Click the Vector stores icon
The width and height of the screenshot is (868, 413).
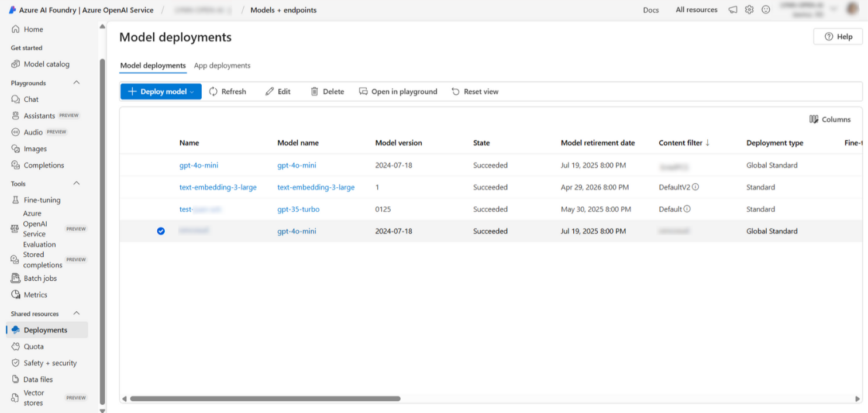click(x=15, y=398)
